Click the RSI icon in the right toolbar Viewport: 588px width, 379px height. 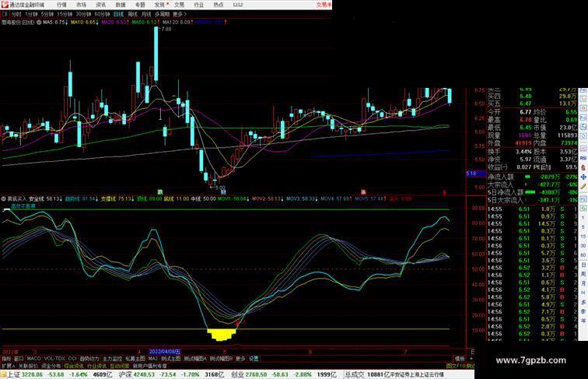[x=583, y=158]
